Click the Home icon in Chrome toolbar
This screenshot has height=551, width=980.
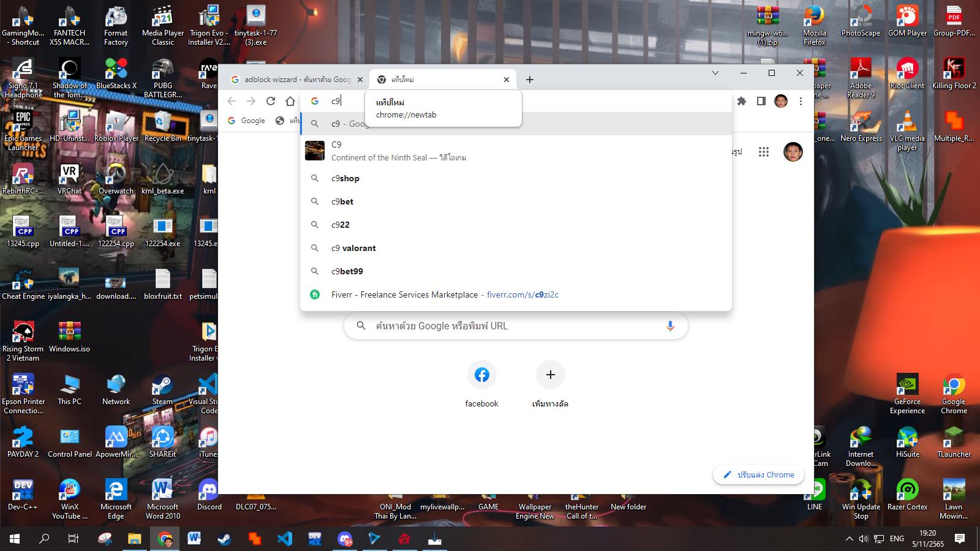point(290,101)
